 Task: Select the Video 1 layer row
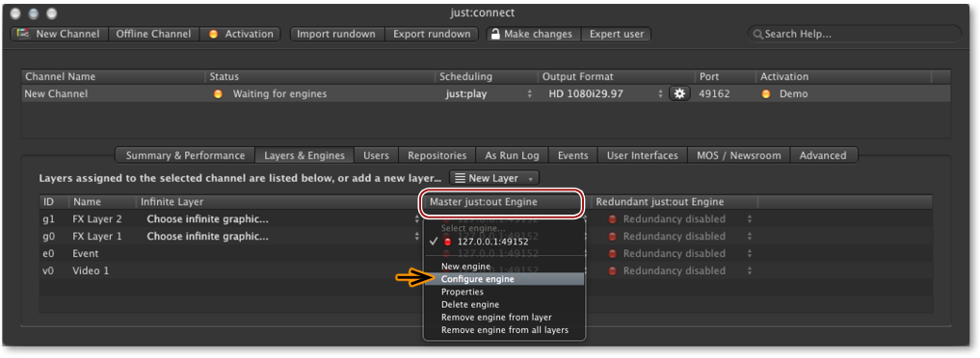[x=90, y=270]
